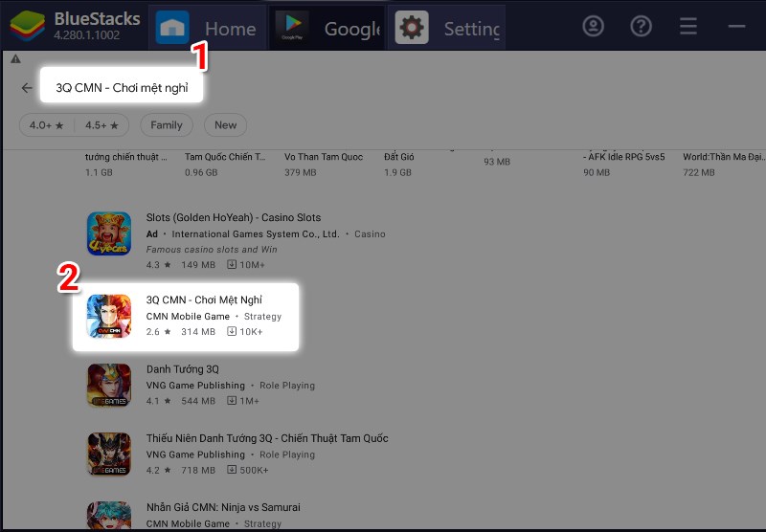Click the AFK Idle RPG 5vs5 card

click(624, 165)
